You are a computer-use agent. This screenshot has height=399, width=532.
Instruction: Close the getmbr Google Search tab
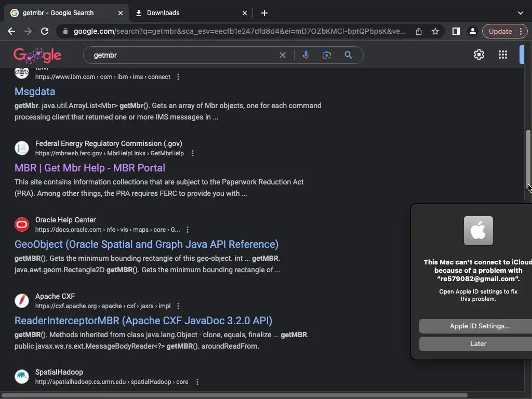[121, 13]
